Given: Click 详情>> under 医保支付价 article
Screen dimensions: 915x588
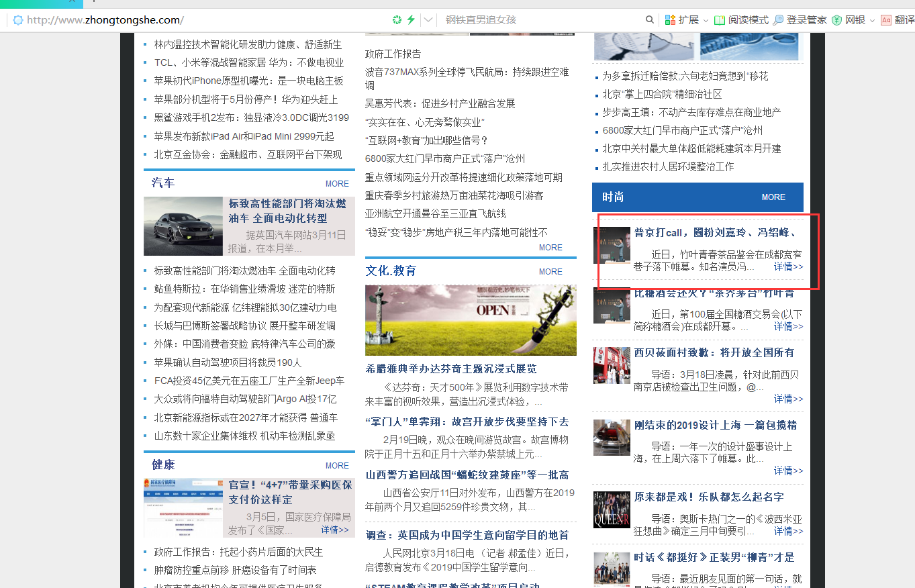Looking at the screenshot, I should 335,530.
